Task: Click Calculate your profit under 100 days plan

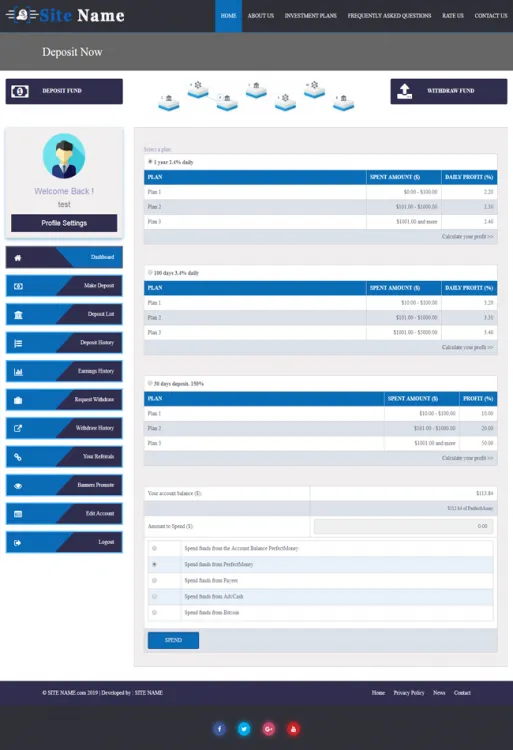Action: pyautogui.click(x=467, y=347)
